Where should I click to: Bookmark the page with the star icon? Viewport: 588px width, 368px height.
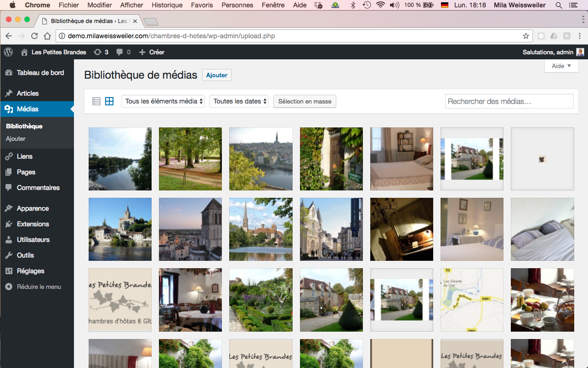(x=526, y=36)
